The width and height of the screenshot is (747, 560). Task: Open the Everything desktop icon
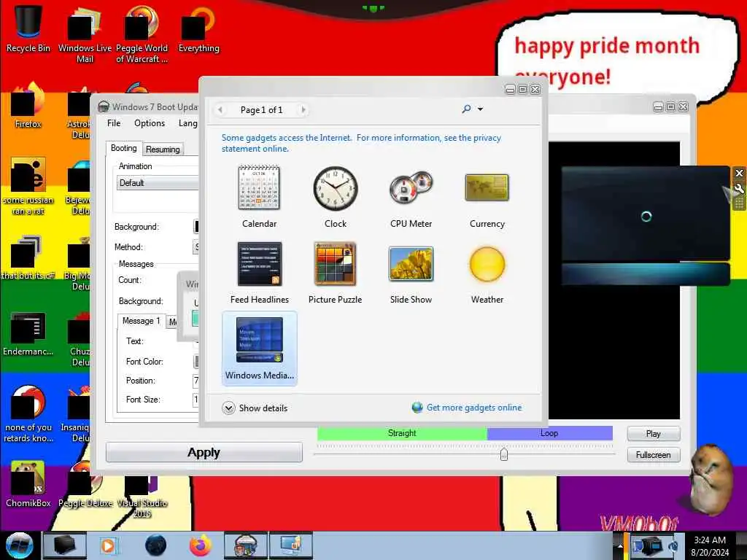[x=198, y=29]
